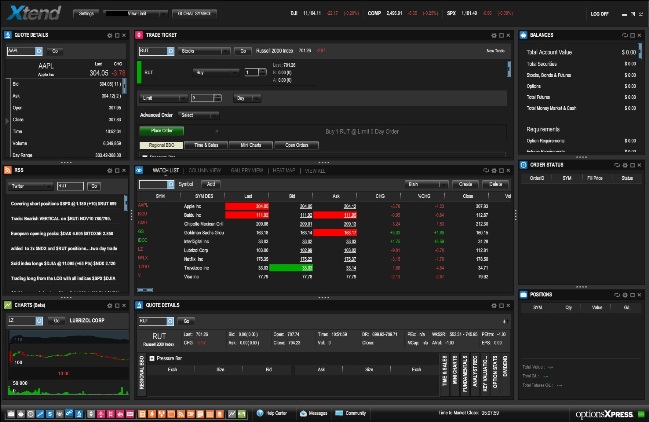Screen dimensions: 649x422
Task: Open RSS panel settings gear
Action: coord(110,170)
